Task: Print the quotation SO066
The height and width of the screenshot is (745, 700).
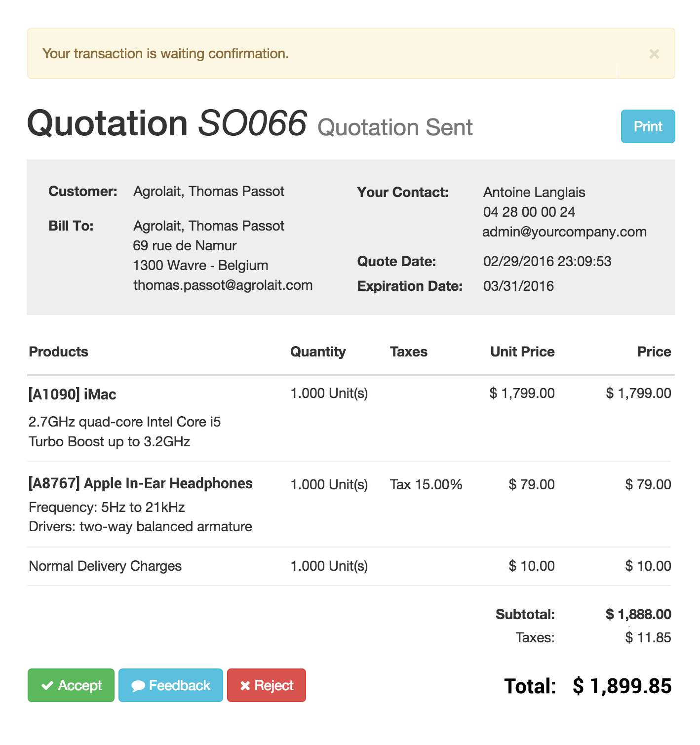Action: coord(648,126)
